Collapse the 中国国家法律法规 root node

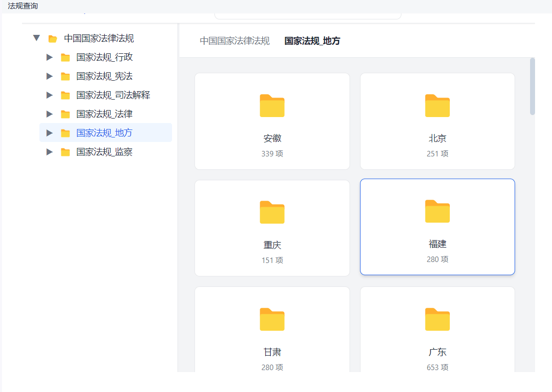coord(36,38)
